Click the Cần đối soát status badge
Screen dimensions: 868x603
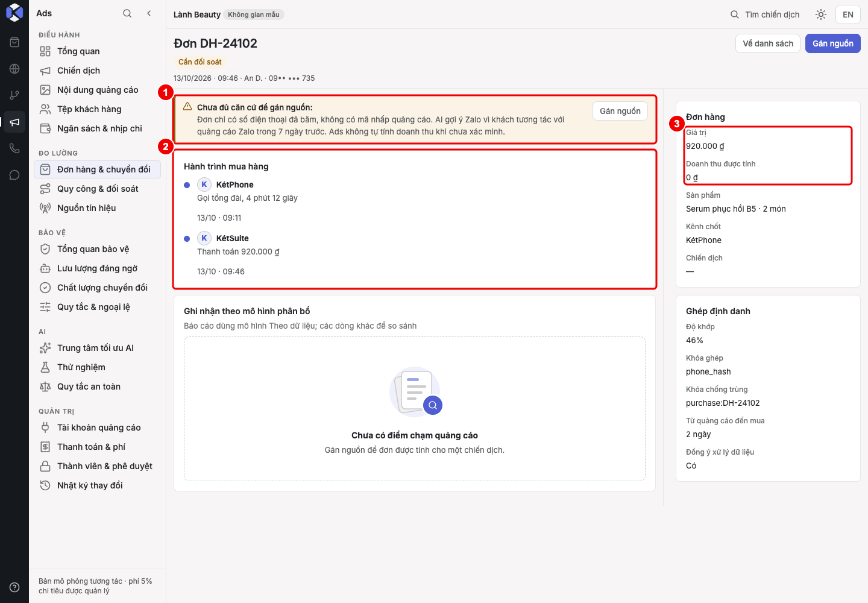coord(200,62)
